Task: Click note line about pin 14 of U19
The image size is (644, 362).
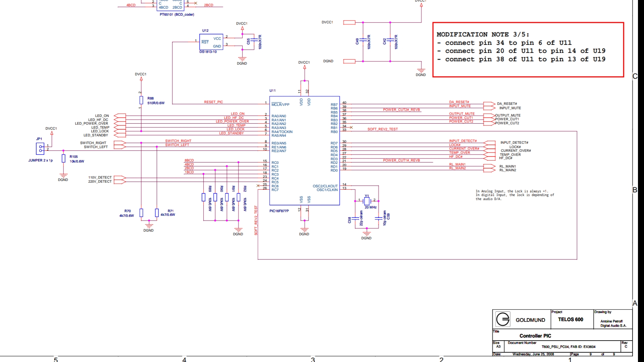Action: (521, 51)
